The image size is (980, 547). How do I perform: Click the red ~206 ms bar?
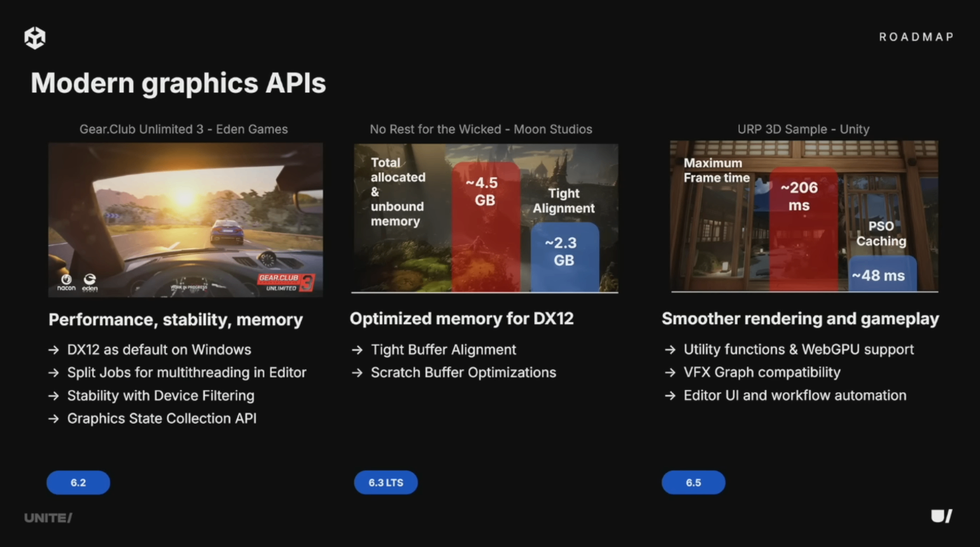coord(804,228)
